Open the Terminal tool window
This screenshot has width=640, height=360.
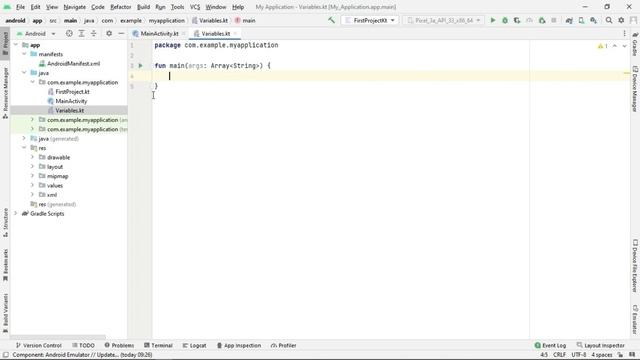[158, 345]
